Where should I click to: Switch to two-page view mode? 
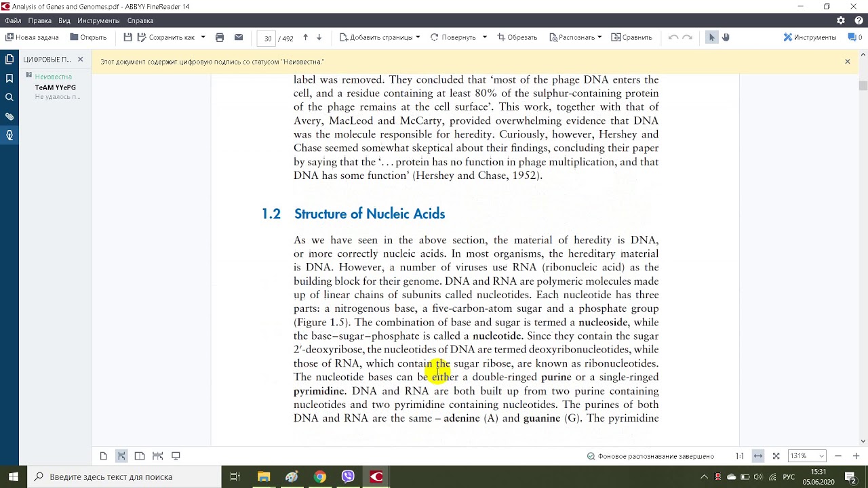tap(140, 456)
